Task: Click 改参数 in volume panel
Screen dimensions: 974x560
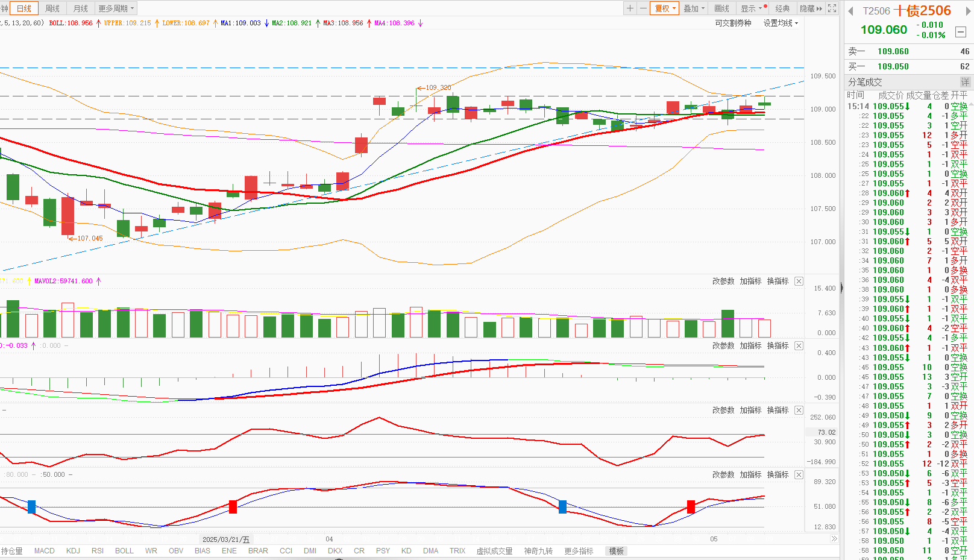Action: pyautogui.click(x=723, y=281)
